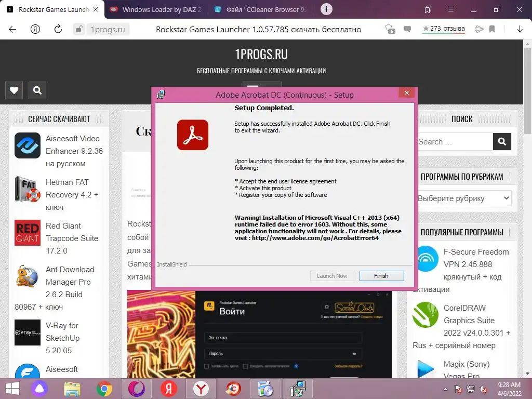Screen dimensions: 532x399
Task: Open V-Ray for SketchUp 5.20.05 link
Action: click(x=62, y=338)
